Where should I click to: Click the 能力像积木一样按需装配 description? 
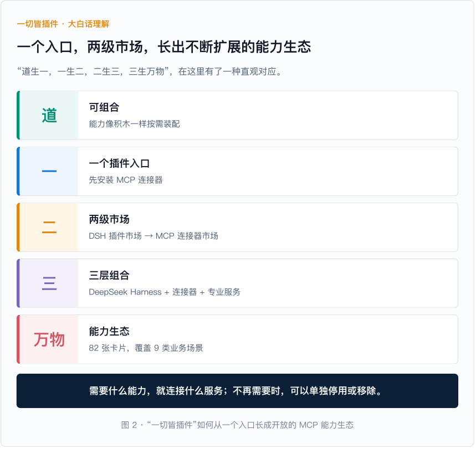[134, 124]
